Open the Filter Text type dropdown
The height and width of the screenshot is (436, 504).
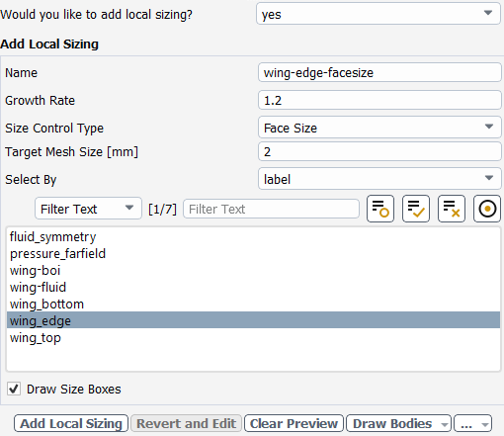tap(88, 209)
